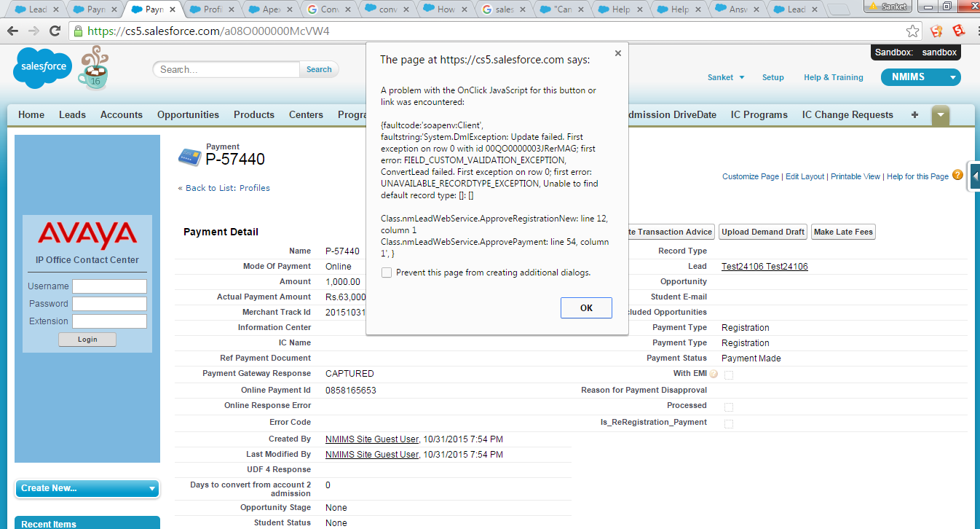
Task: Click the Payment record icon beside P-57440
Action: pyautogui.click(x=190, y=157)
